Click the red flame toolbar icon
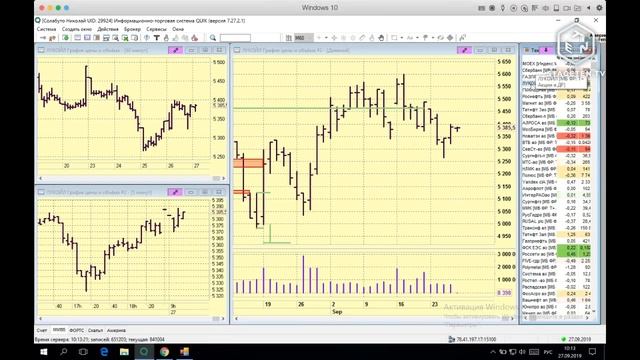 click(x=195, y=38)
